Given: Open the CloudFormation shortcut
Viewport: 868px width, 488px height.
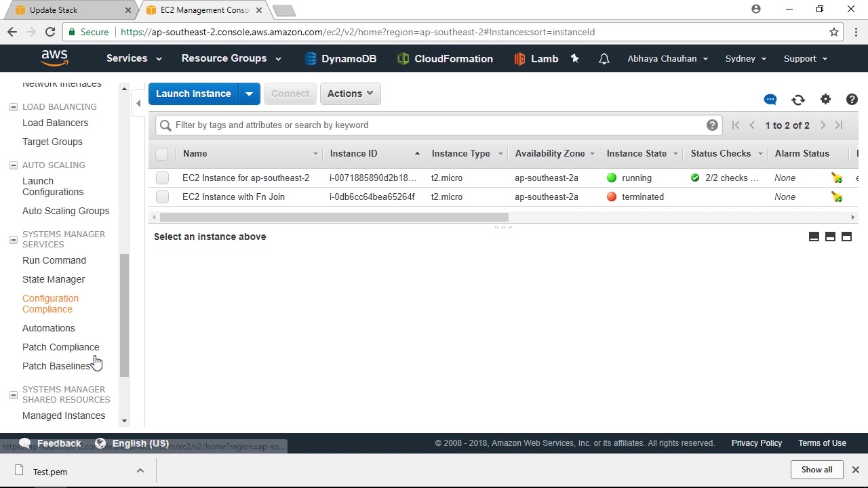Looking at the screenshot, I should (445, 59).
